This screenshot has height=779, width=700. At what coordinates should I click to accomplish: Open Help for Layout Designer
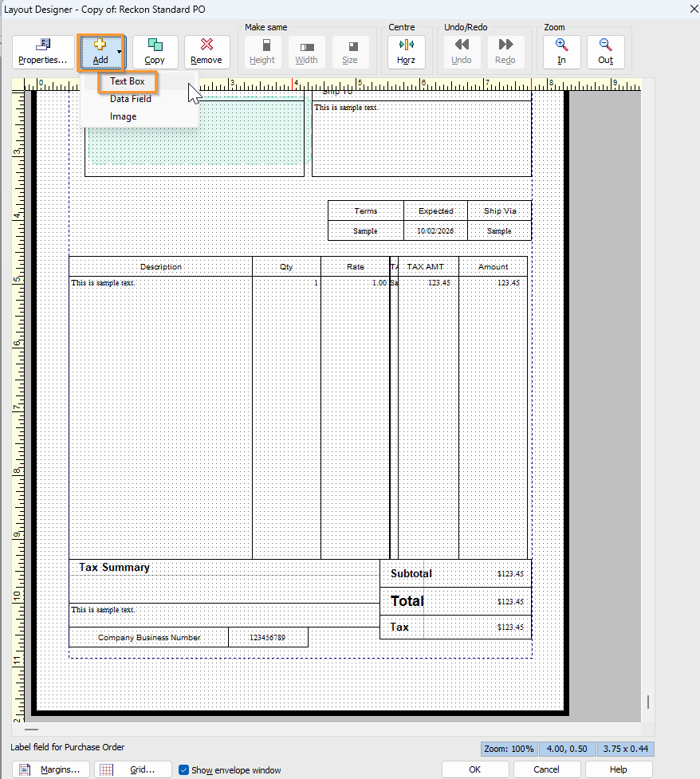[x=619, y=769]
